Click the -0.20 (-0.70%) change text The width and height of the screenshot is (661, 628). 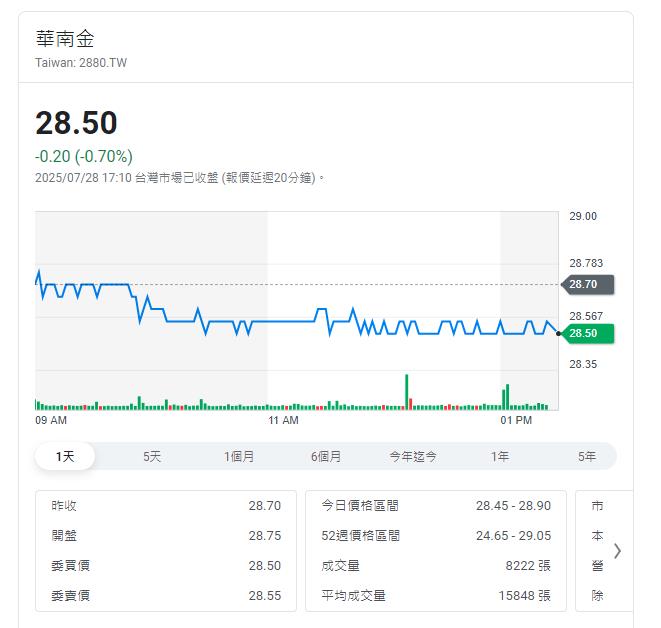click(x=84, y=156)
